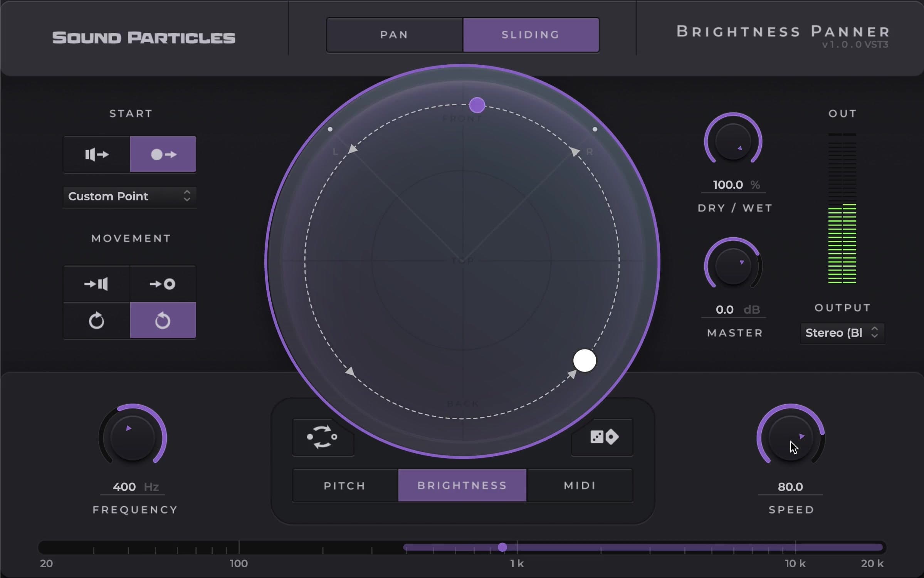Click the 20 k label on frequency scale
Image resolution: width=924 pixels, height=578 pixels.
tap(872, 564)
